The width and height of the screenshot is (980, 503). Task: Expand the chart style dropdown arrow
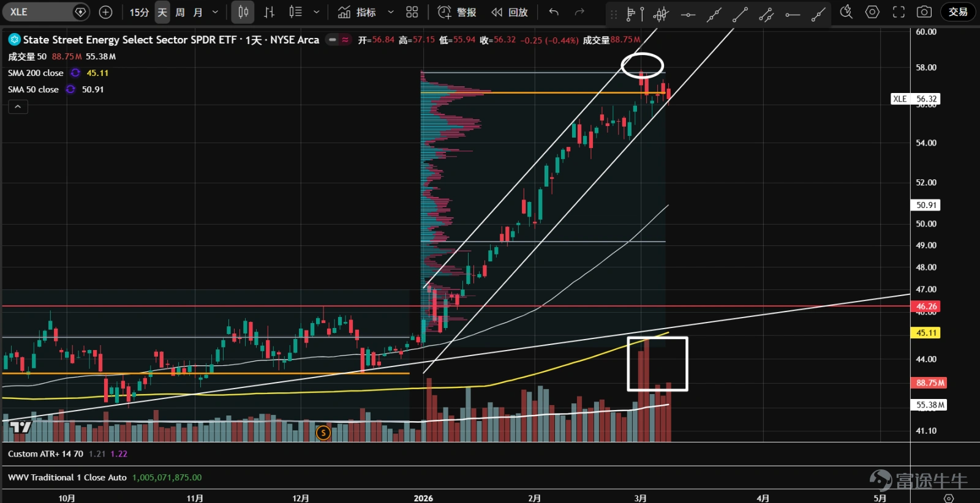pos(316,12)
